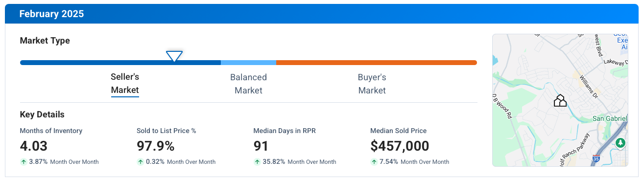Click the Median Sold Price label
The image size is (644, 180).
click(x=399, y=131)
